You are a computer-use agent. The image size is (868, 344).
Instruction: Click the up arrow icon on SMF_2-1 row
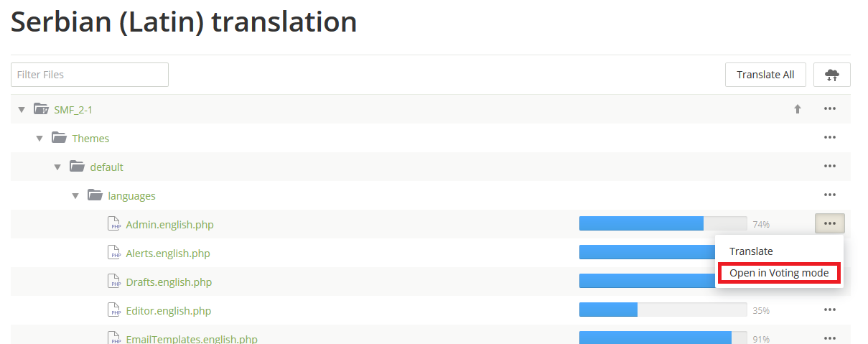[x=797, y=109]
